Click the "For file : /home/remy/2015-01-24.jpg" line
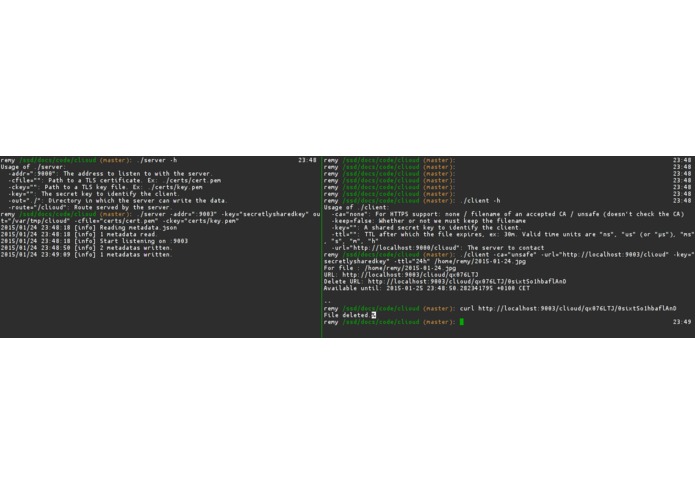The image size is (695, 494). point(390,268)
